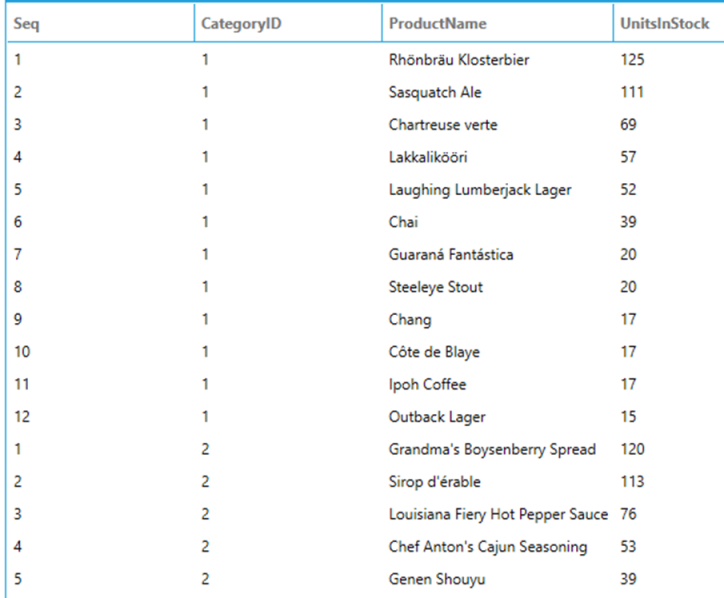The height and width of the screenshot is (598, 724).
Task: Click units value 20 in the Steeleye Stout row
Action: [x=628, y=287]
